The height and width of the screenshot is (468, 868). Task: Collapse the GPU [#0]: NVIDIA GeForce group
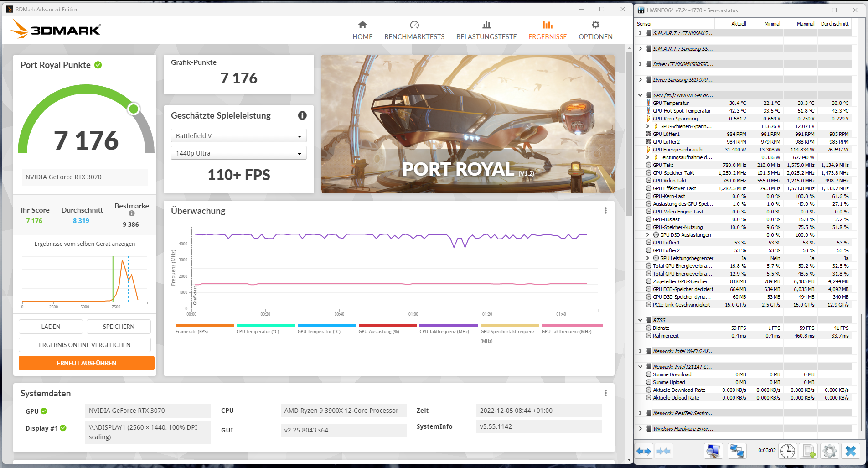click(641, 95)
